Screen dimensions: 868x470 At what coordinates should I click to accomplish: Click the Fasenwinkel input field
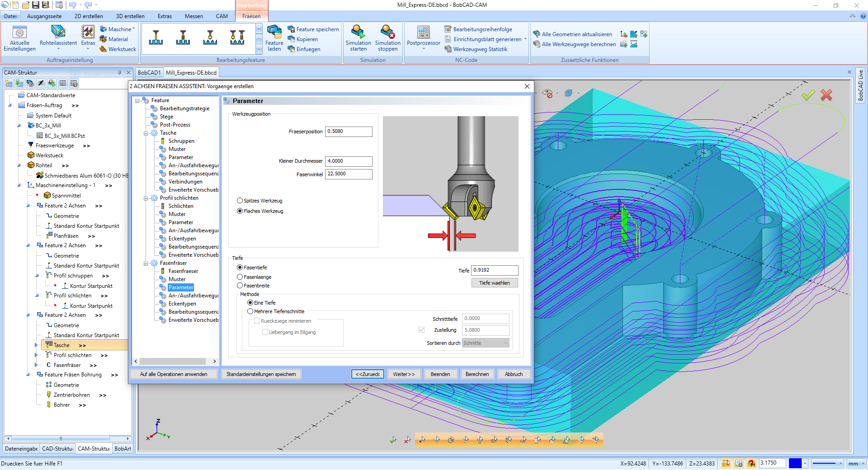tap(349, 174)
